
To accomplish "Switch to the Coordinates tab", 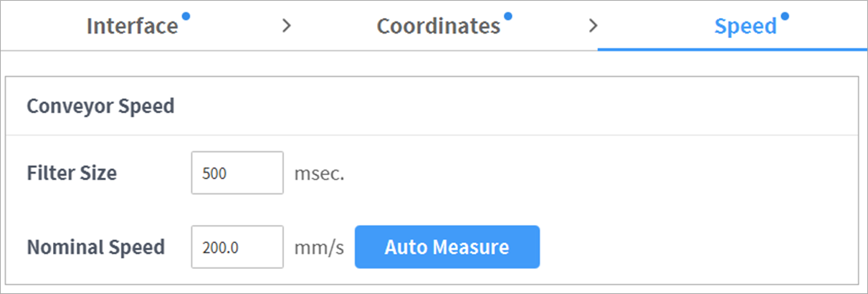I will (x=438, y=27).
